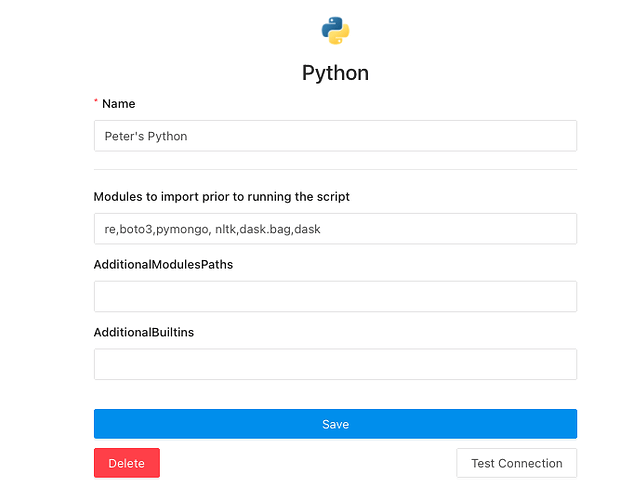Click the Modules to import label

[221, 197]
